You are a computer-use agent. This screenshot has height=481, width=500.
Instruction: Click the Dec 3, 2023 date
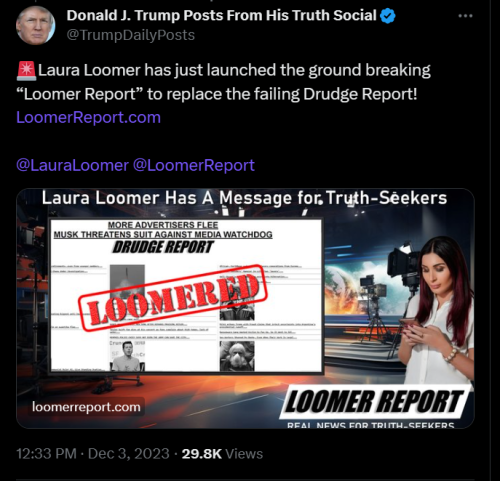[x=129, y=454]
